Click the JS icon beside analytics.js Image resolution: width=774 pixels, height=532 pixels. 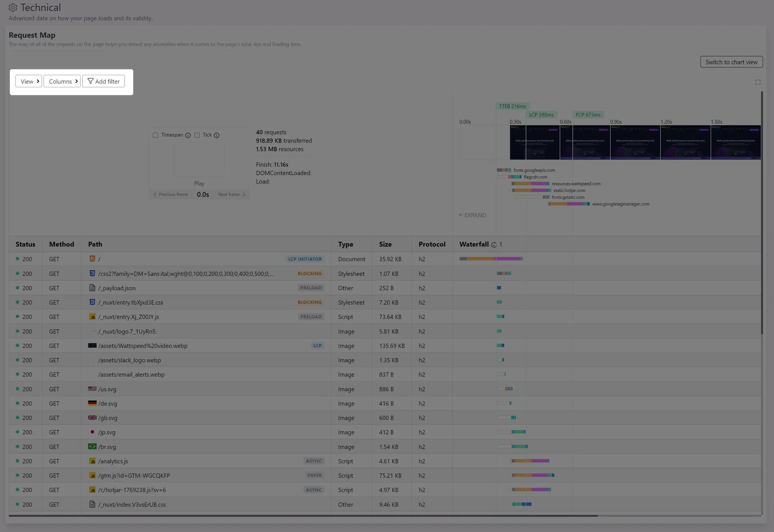click(92, 461)
